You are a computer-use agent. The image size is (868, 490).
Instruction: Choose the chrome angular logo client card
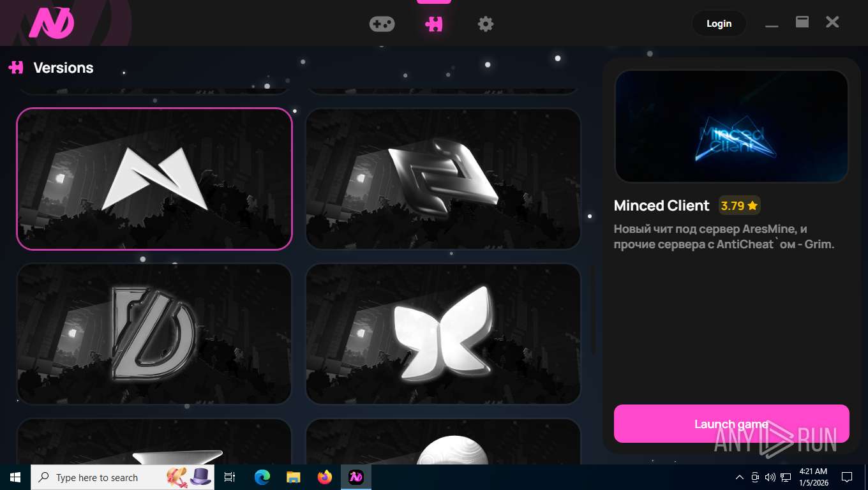(x=444, y=179)
